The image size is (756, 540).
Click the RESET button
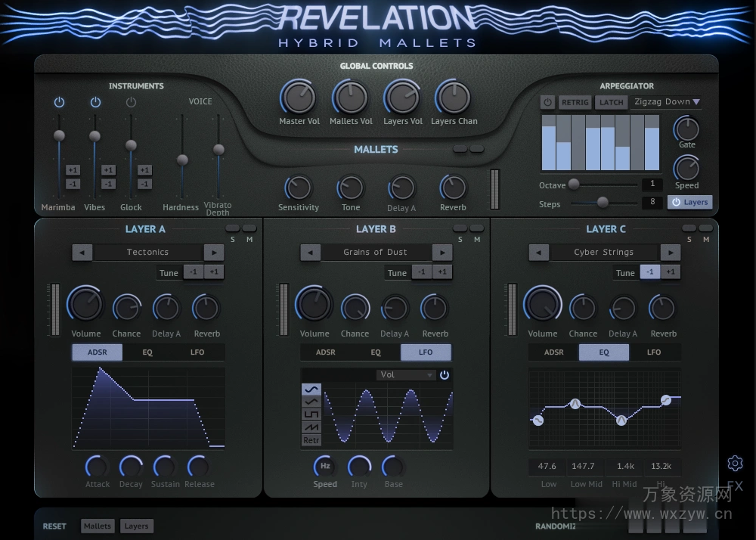click(54, 526)
